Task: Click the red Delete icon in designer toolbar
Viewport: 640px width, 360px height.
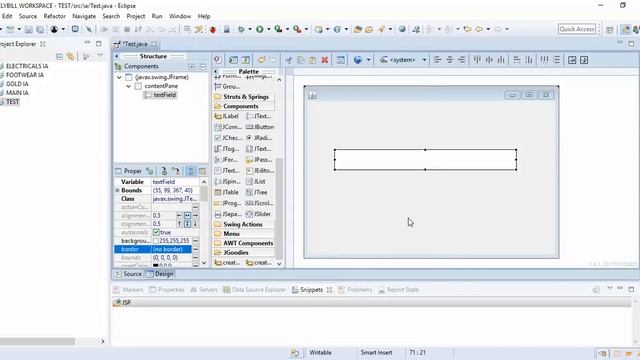Action: pyautogui.click(x=324, y=60)
